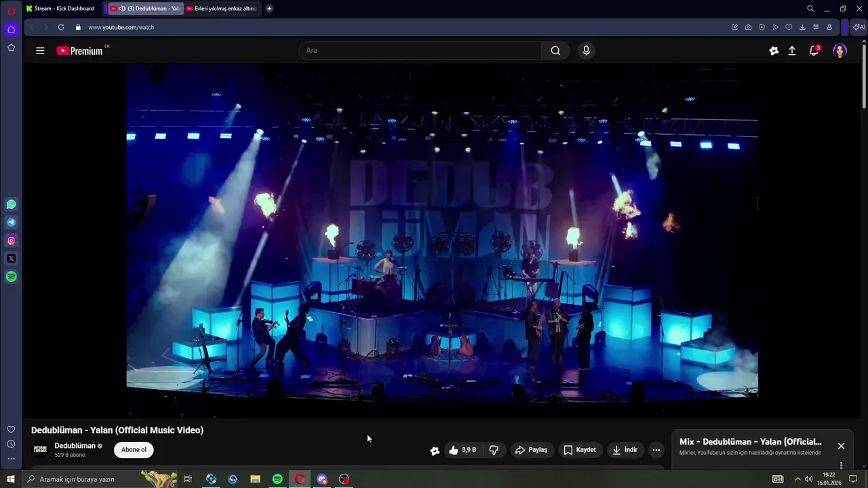The width and height of the screenshot is (868, 488).
Task: Open the Windows Start menu
Action: point(11,479)
